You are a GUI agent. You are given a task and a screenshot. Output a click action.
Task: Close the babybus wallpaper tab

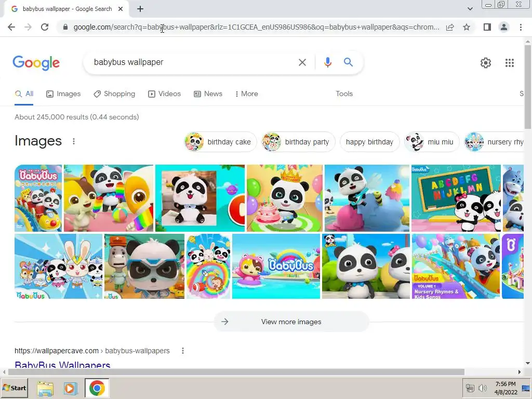[x=121, y=9]
